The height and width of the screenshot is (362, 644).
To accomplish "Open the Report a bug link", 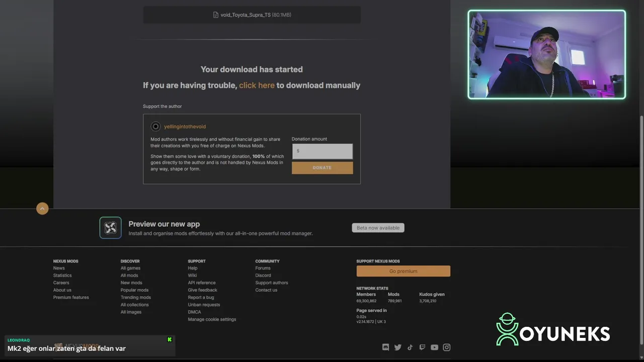I will (x=201, y=297).
